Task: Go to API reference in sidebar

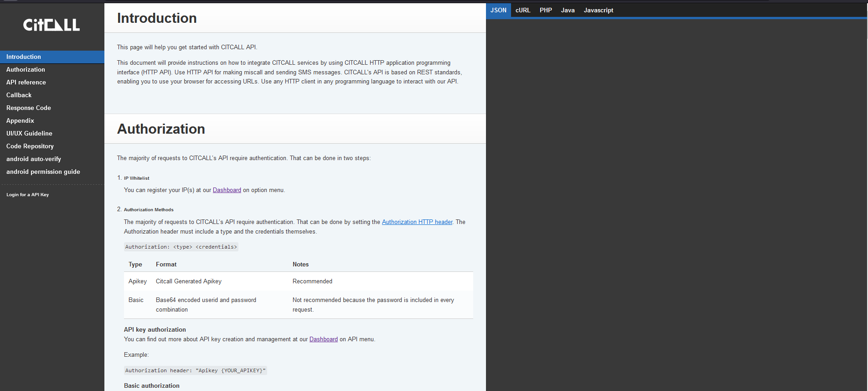Action: (52, 83)
